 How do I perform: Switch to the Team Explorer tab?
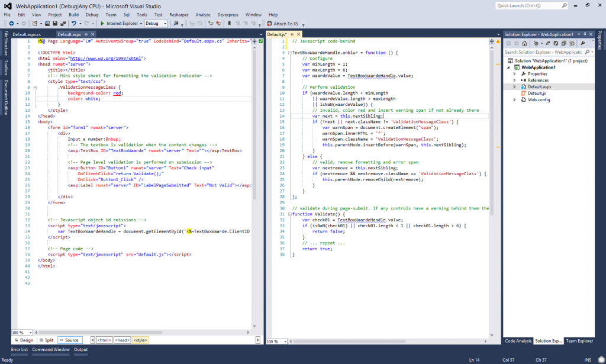click(x=579, y=341)
